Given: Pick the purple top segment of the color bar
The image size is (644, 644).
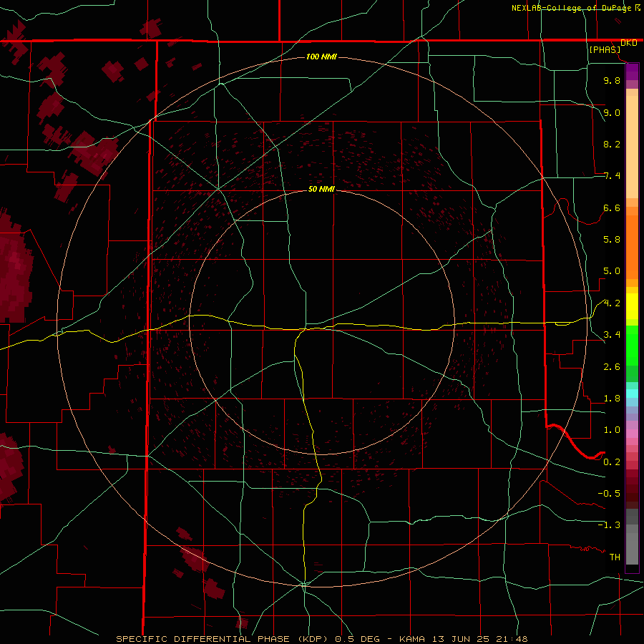Looking at the screenshot, I should coord(632,72).
